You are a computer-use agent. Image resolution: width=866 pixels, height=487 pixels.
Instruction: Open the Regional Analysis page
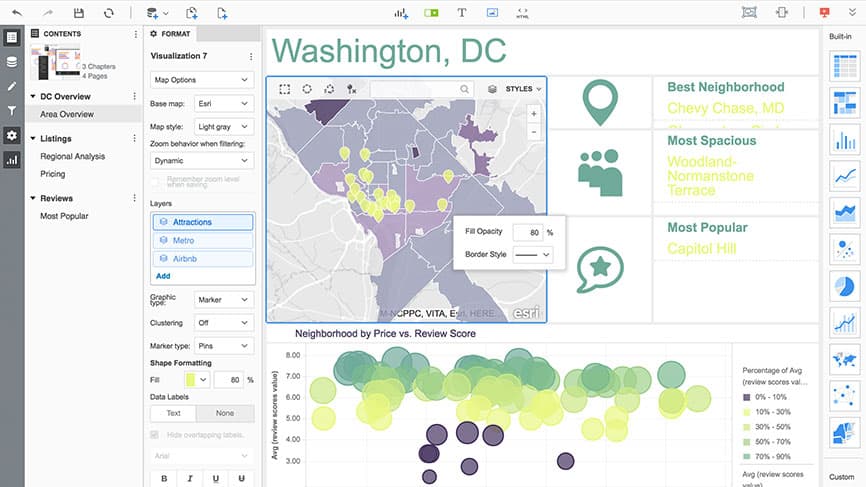[72, 156]
